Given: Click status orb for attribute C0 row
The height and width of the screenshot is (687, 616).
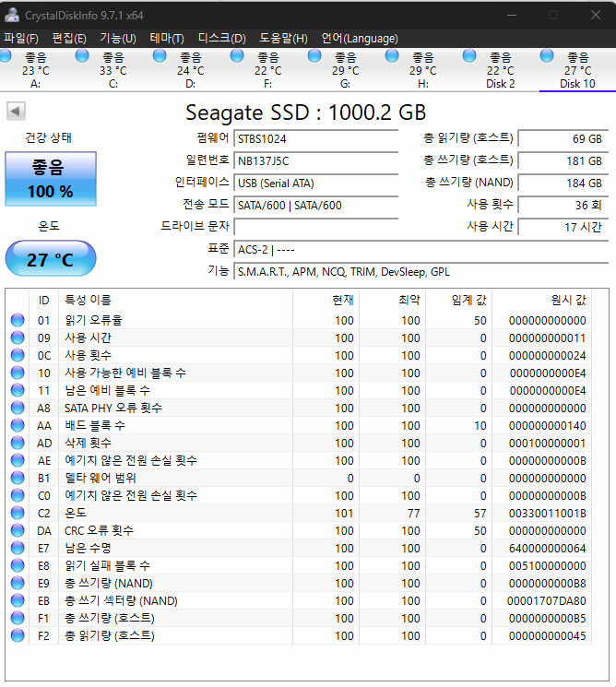Looking at the screenshot, I should click(x=18, y=495).
